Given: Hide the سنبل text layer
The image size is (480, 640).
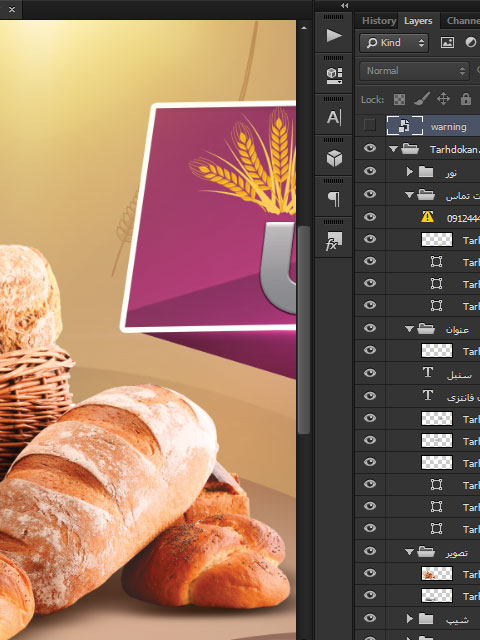Looking at the screenshot, I should pyautogui.click(x=370, y=373).
